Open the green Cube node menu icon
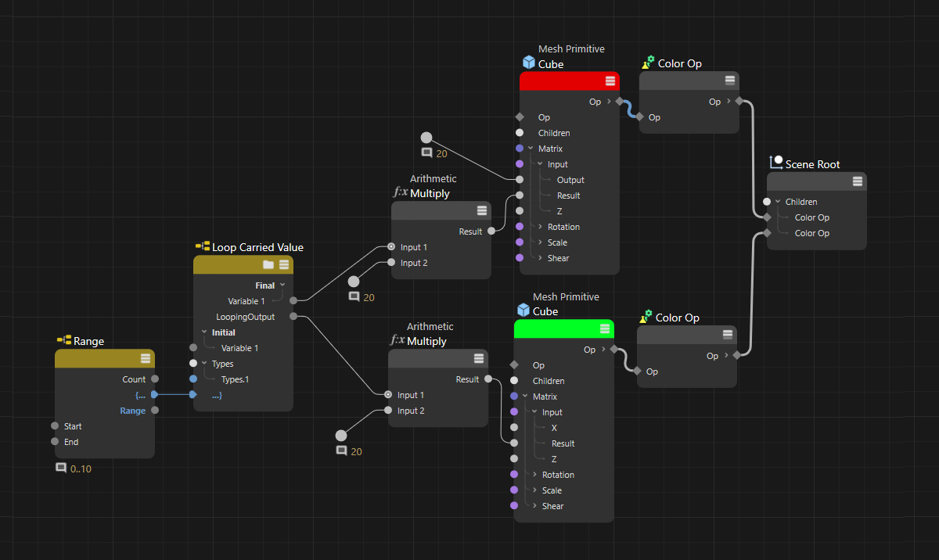Screen dimensions: 939x560 point(605,329)
